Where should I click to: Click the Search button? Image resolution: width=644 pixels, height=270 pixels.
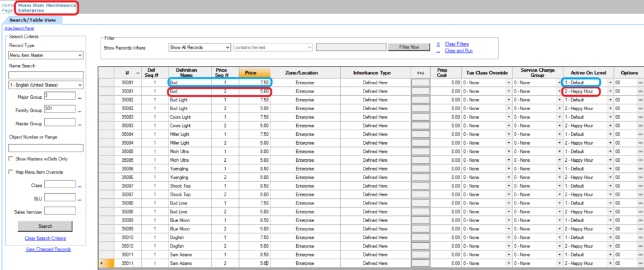pyautogui.click(x=45, y=226)
